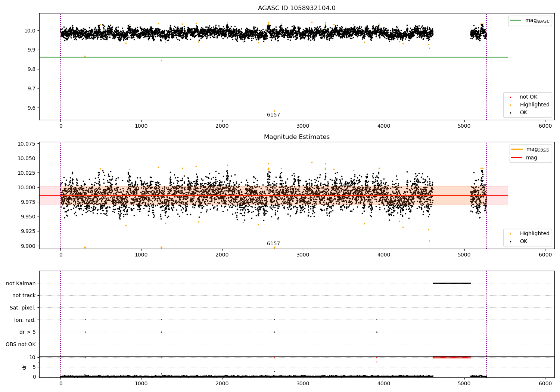Click y-axis tick '9.9' on the top plot
This screenshot has width=560, height=392.
tap(32, 50)
